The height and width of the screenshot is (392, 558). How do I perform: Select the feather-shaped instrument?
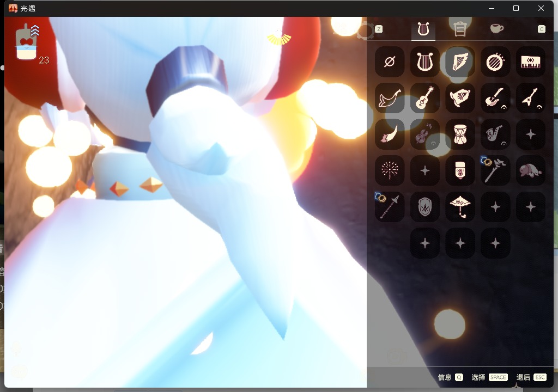[390, 134]
